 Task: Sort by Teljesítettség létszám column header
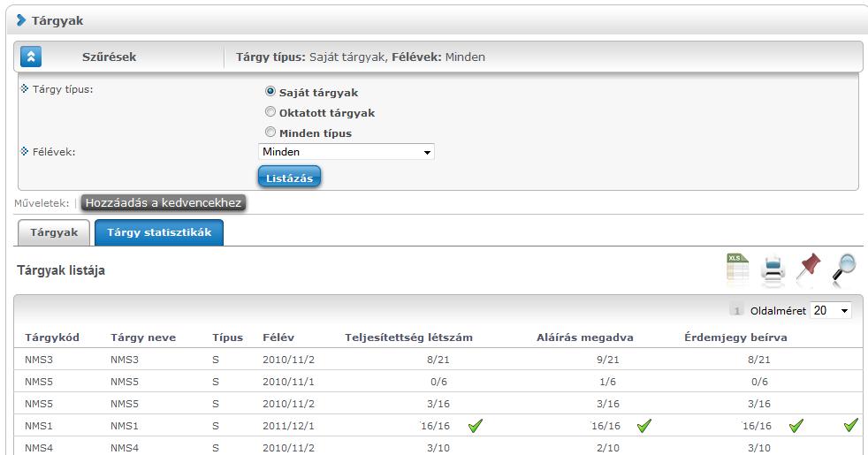pyautogui.click(x=408, y=337)
